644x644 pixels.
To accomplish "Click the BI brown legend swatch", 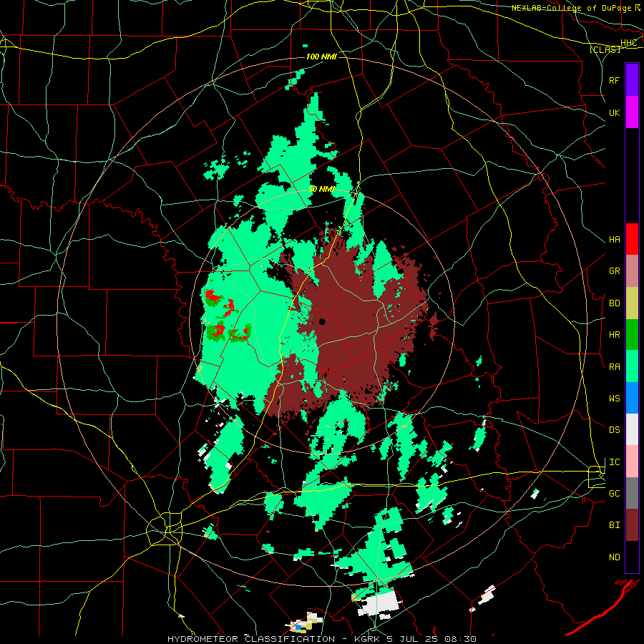I will [632, 525].
